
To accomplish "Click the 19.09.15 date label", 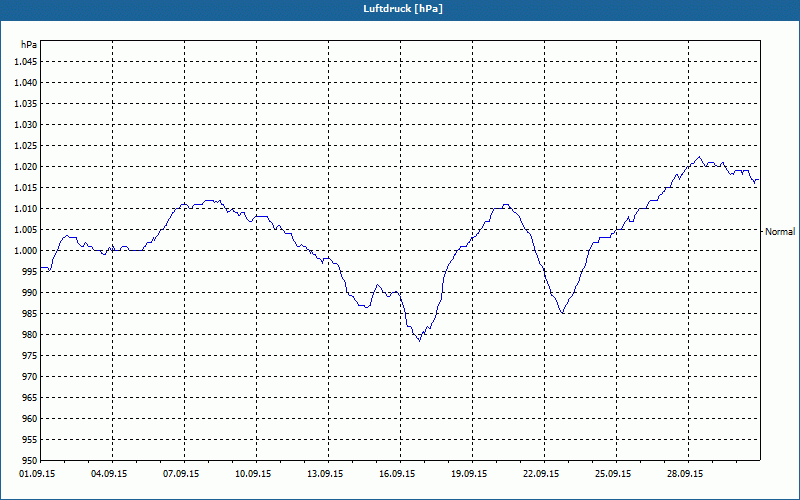I will pyautogui.click(x=469, y=474).
